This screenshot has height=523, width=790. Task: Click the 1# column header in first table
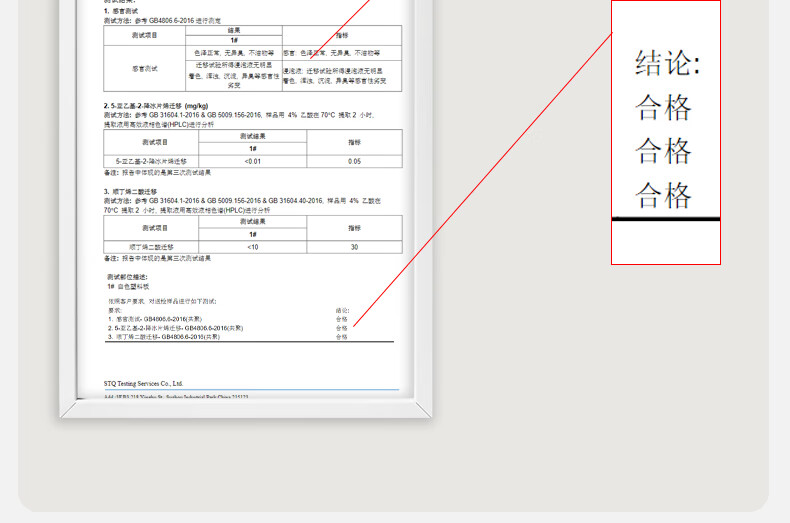click(234, 40)
